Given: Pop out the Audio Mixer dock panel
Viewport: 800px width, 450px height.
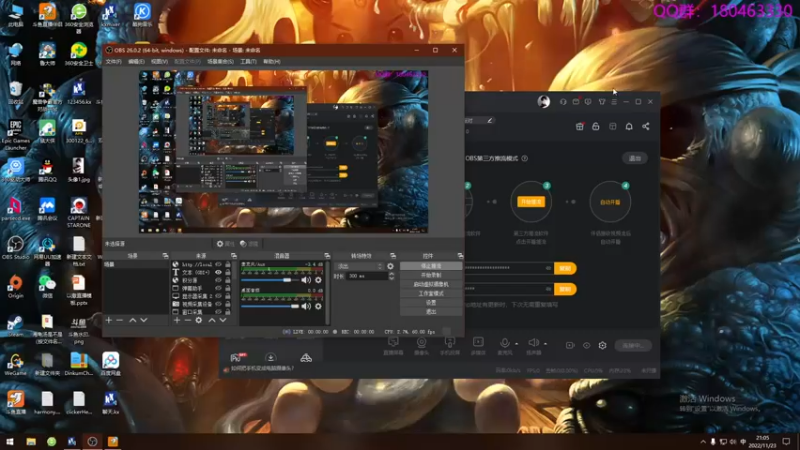Looking at the screenshot, I should (x=327, y=256).
